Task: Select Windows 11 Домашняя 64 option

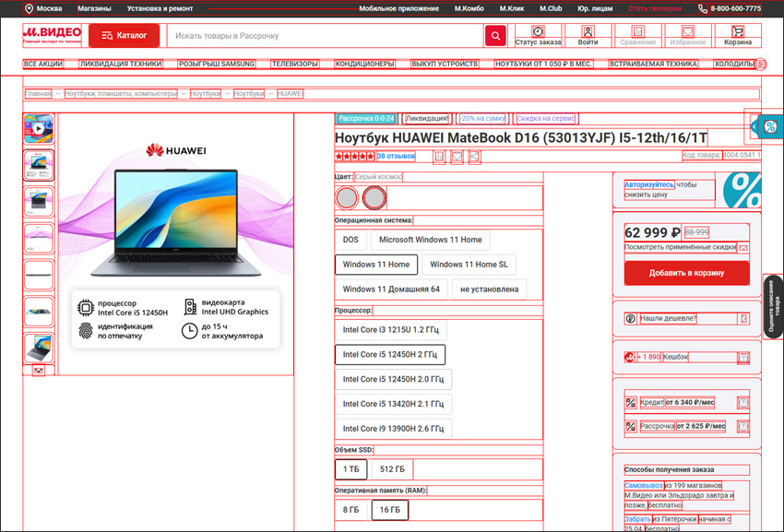Action: pos(391,289)
